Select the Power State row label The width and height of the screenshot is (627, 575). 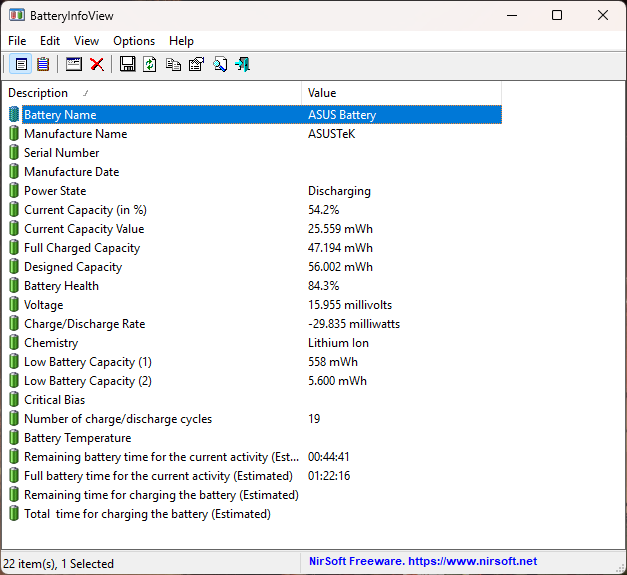(x=55, y=191)
